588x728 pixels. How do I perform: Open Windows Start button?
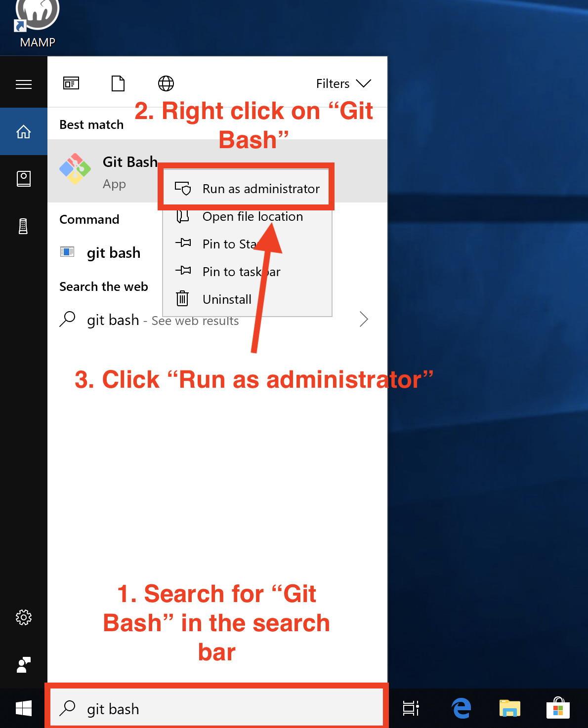pyautogui.click(x=24, y=708)
